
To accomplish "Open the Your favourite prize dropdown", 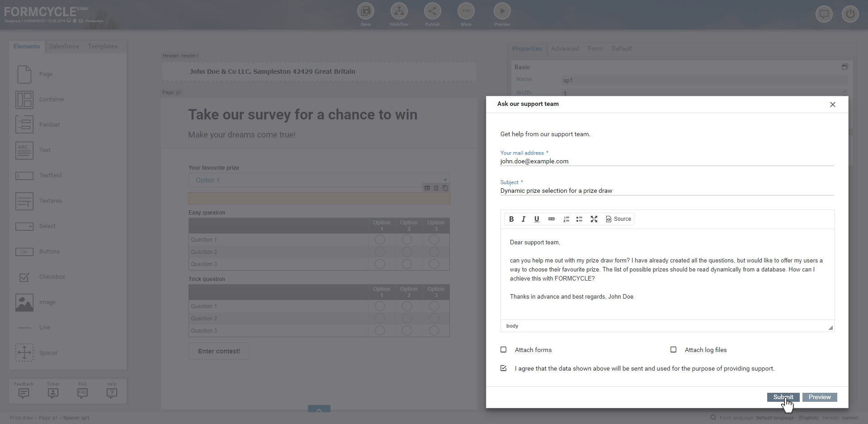I will pos(319,180).
